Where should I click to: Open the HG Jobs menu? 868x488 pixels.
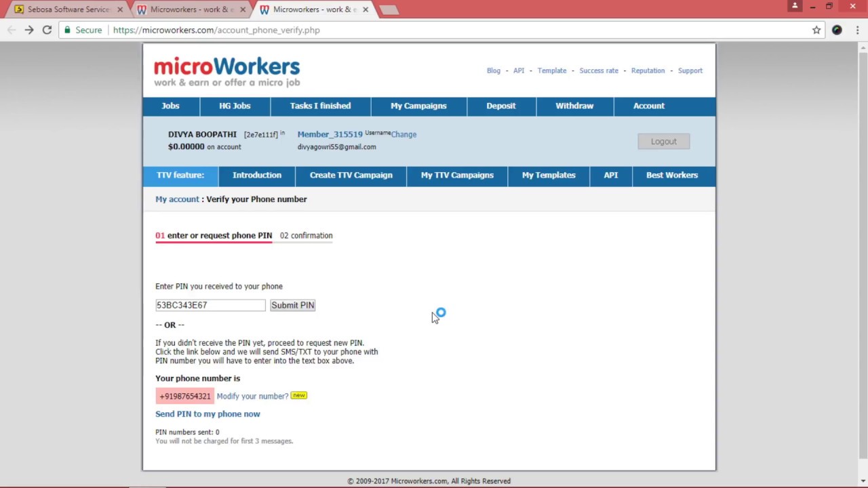(x=235, y=106)
